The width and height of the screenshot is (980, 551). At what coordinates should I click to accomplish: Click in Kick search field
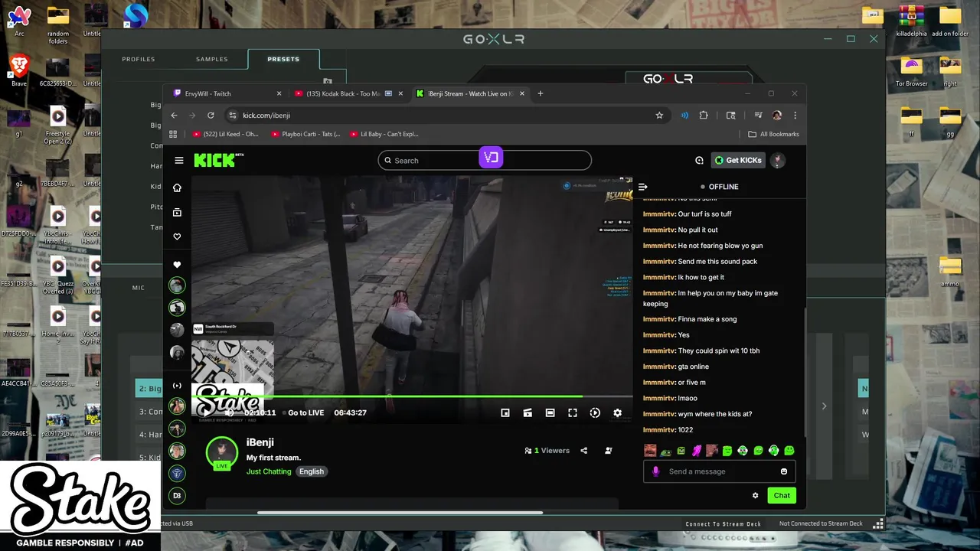click(x=484, y=160)
